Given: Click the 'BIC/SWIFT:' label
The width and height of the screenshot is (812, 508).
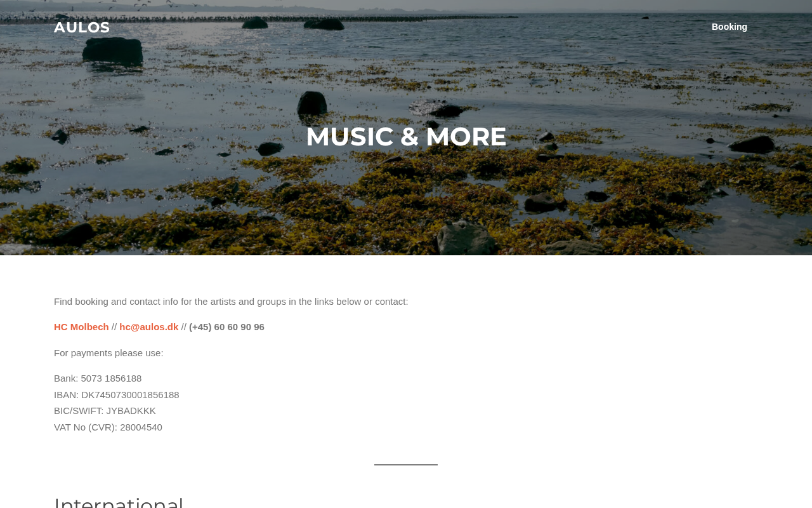Looking at the screenshot, I should tap(79, 411).
